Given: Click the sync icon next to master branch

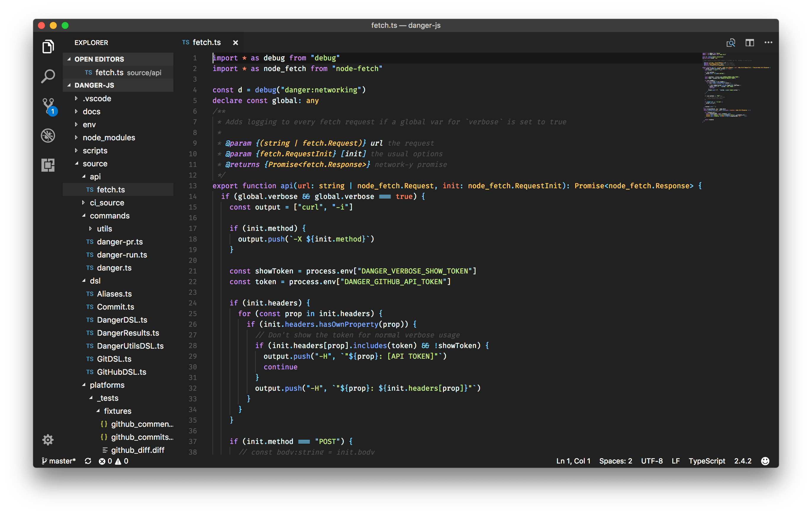Looking at the screenshot, I should pos(88,461).
